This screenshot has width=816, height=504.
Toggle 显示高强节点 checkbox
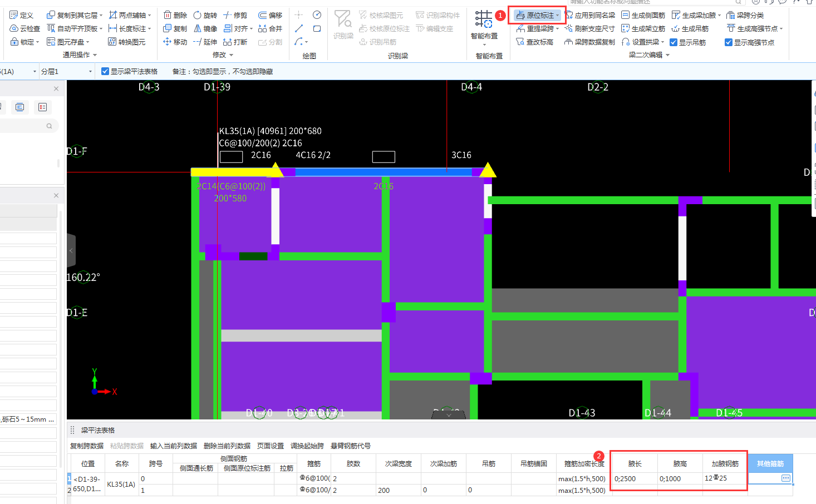[x=729, y=42]
